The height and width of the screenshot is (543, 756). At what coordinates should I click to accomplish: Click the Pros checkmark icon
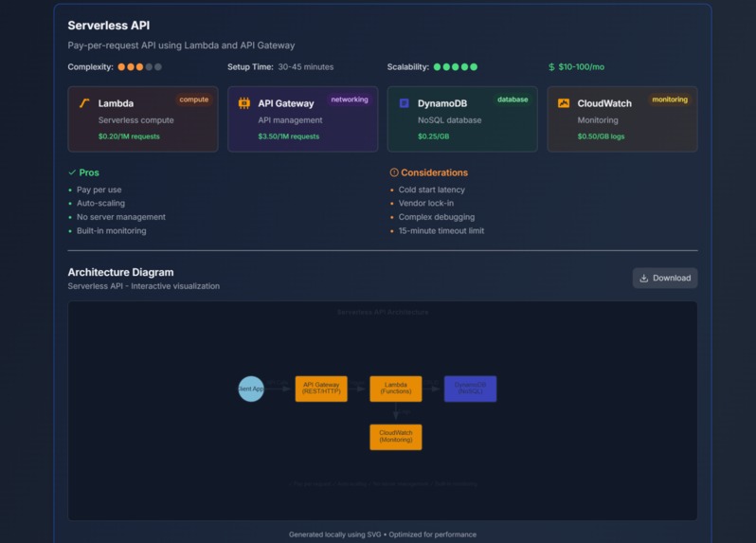[x=72, y=172]
